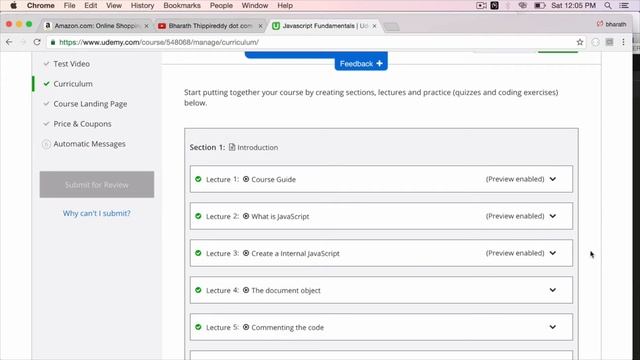Viewport: 640px width, 360px height.
Task: Open the Apple menu
Action: 13,6
